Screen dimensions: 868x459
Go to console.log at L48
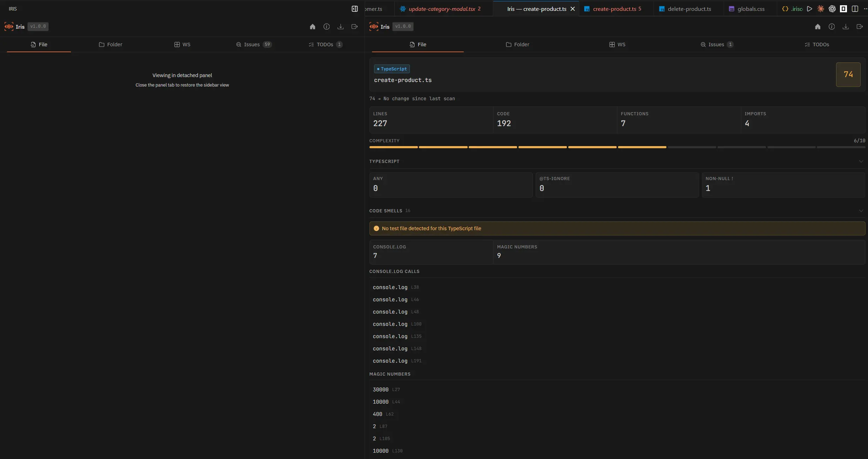click(x=396, y=312)
